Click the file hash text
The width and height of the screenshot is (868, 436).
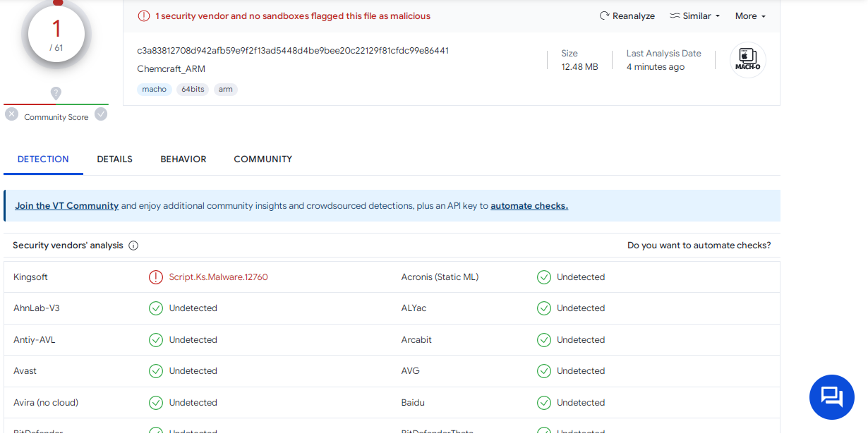coord(292,51)
